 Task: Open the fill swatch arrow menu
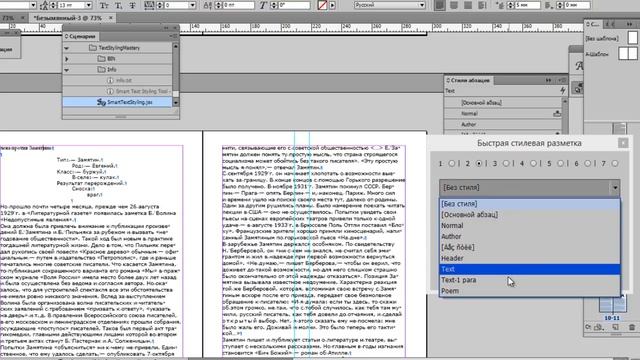[x=333, y=5]
